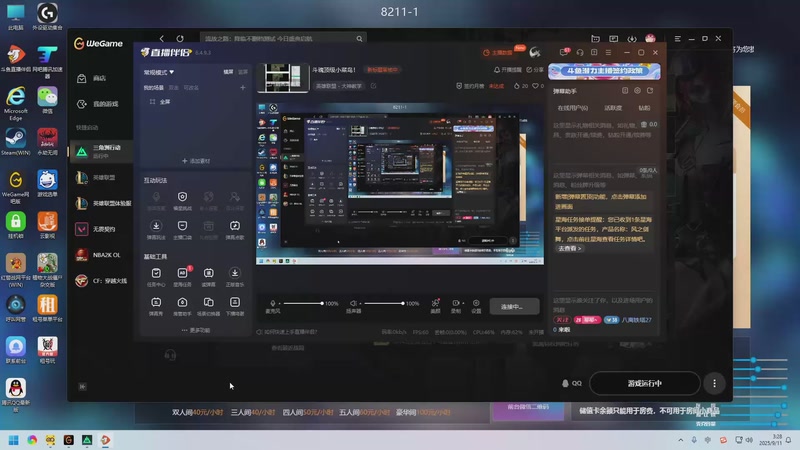800x450 pixels.
Task: Click the 连接中... broadcast button
Action: click(x=514, y=306)
